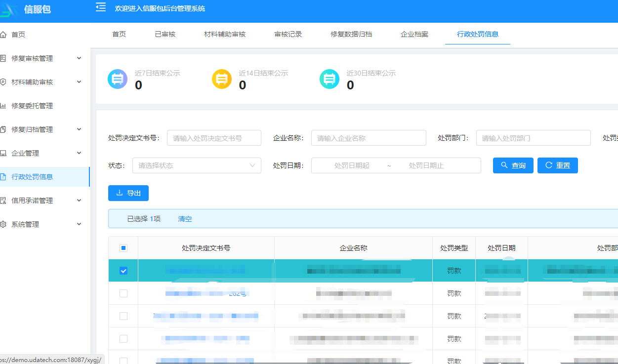Click the 导出 export button
This screenshot has height=364, width=618.
(x=128, y=193)
